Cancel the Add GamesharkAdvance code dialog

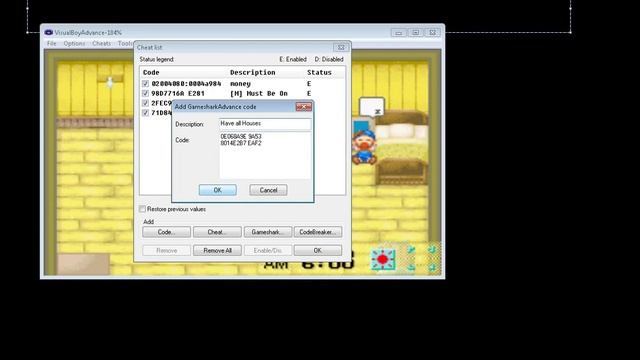pyautogui.click(x=268, y=190)
